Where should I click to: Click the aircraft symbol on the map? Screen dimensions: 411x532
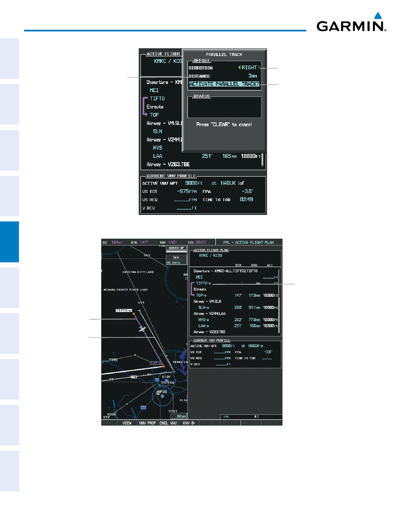click(142, 329)
